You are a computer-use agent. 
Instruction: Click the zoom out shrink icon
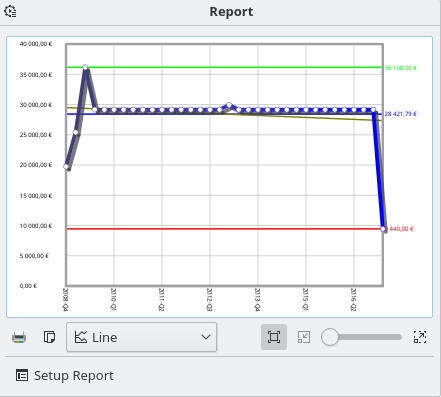304,337
